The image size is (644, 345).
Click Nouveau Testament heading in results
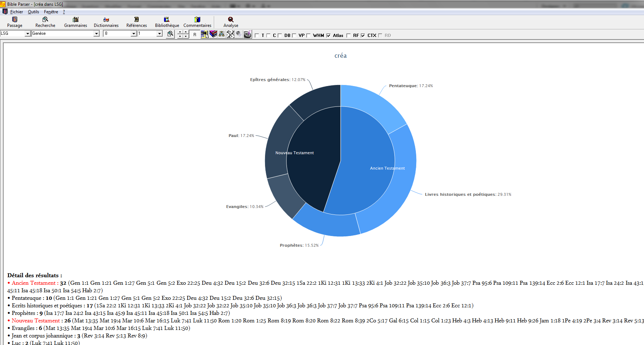(x=36, y=321)
